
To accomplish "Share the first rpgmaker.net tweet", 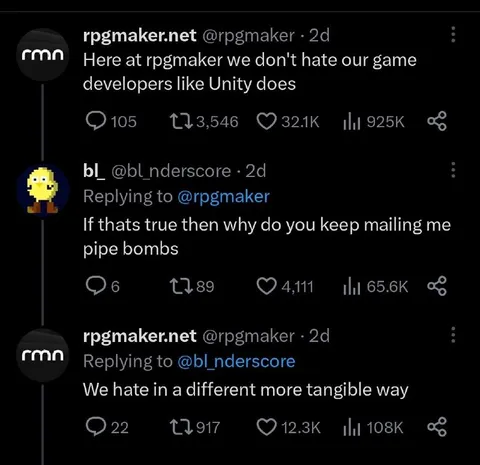I will (x=437, y=121).
